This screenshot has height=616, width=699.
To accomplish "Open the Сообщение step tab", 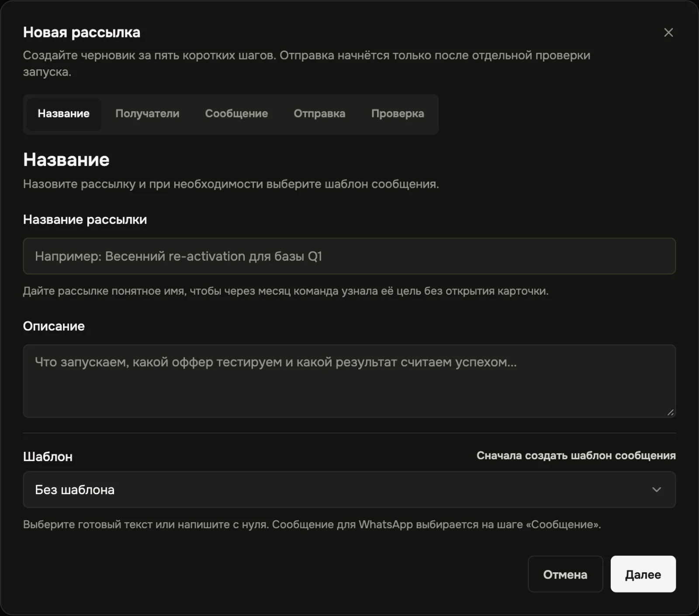I will [x=236, y=114].
